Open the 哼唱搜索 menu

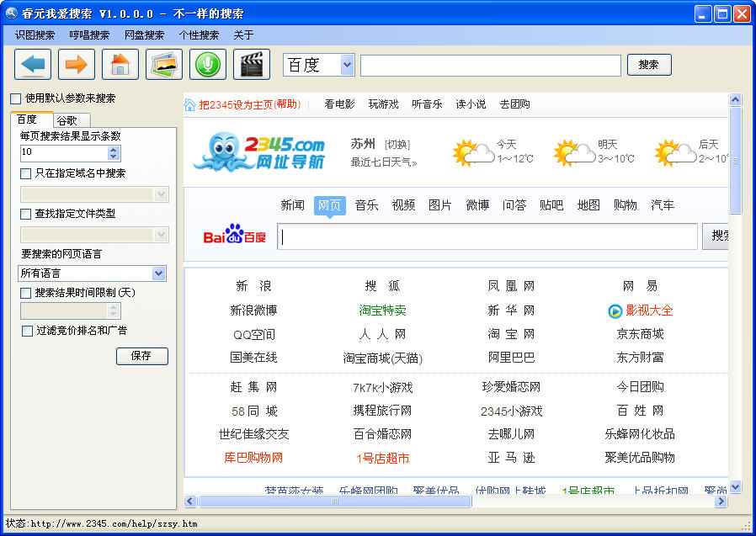click(x=89, y=35)
